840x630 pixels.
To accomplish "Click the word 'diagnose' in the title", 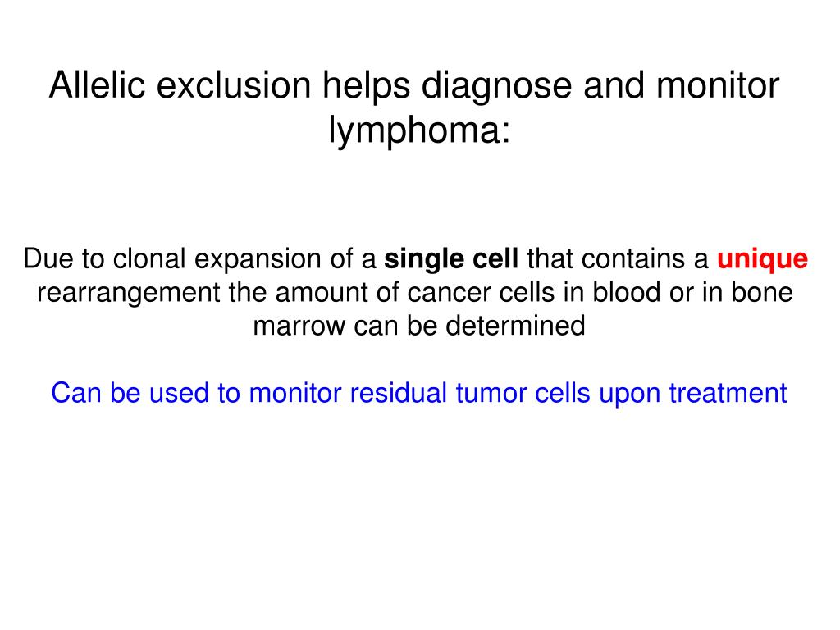I will click(x=496, y=87).
